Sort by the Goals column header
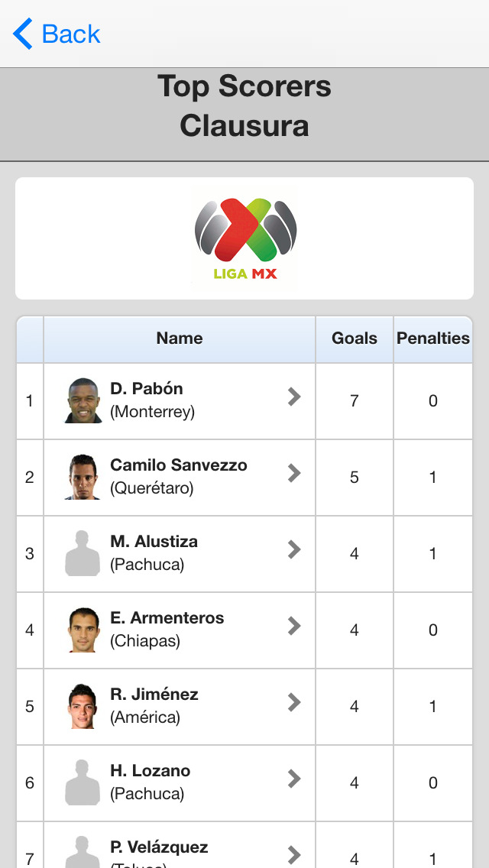The image size is (489, 868). pyautogui.click(x=355, y=338)
